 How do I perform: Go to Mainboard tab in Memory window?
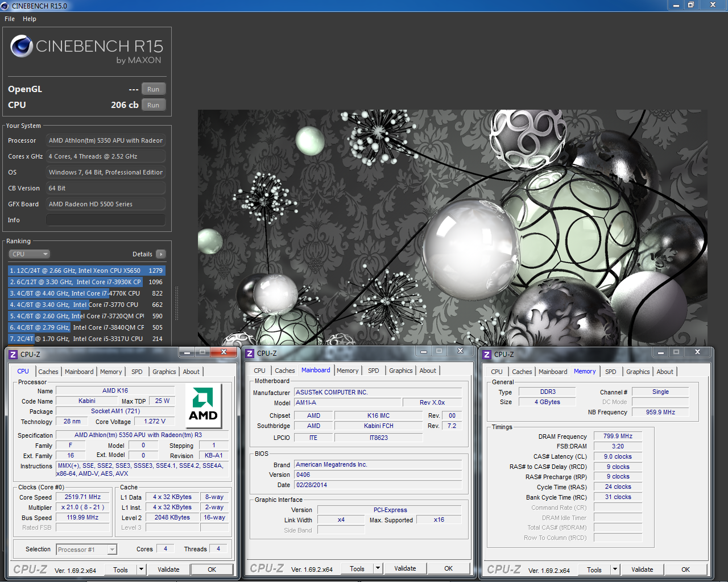(x=553, y=372)
